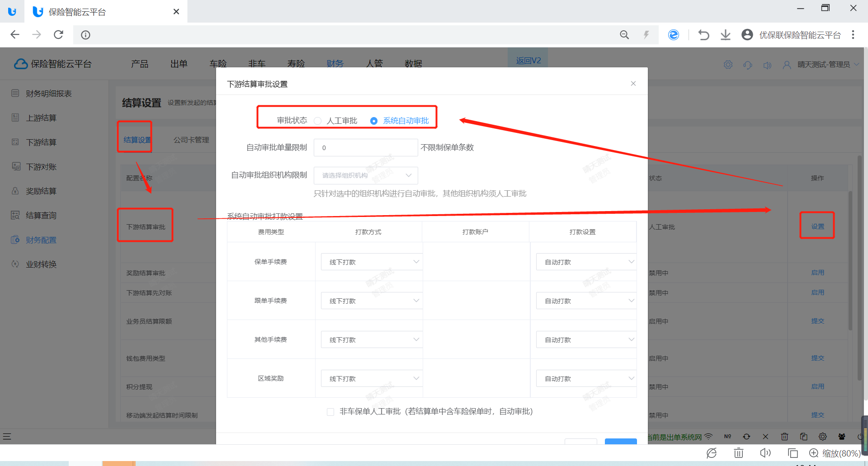Open 跟单手续费 打款设置 dropdown
Viewport: 868px width, 466px height.
click(586, 301)
